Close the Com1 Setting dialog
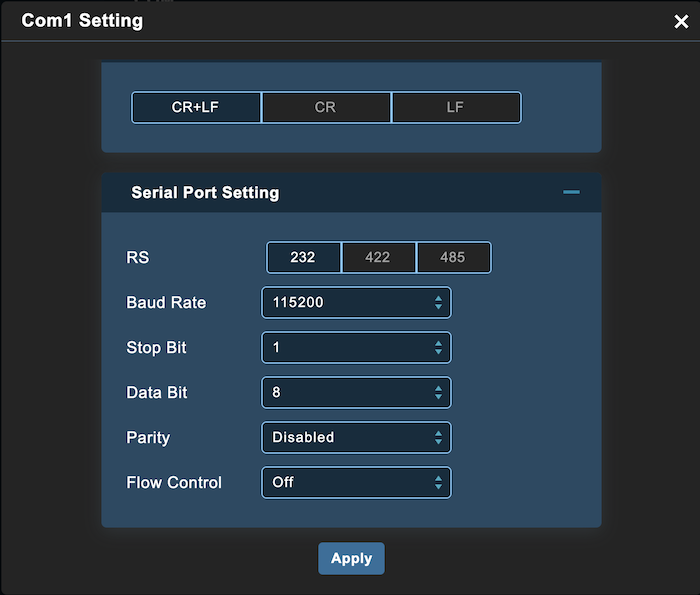Viewport: 700px width, 595px height. click(681, 22)
